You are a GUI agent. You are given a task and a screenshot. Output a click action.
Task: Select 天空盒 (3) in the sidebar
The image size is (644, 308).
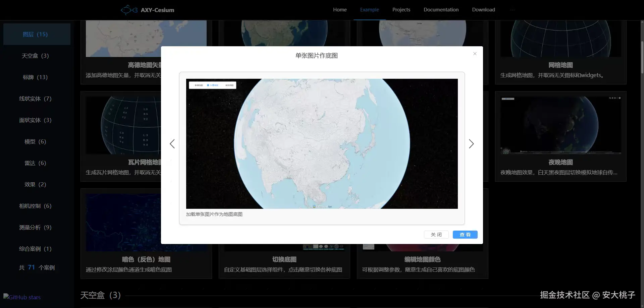[x=35, y=56]
